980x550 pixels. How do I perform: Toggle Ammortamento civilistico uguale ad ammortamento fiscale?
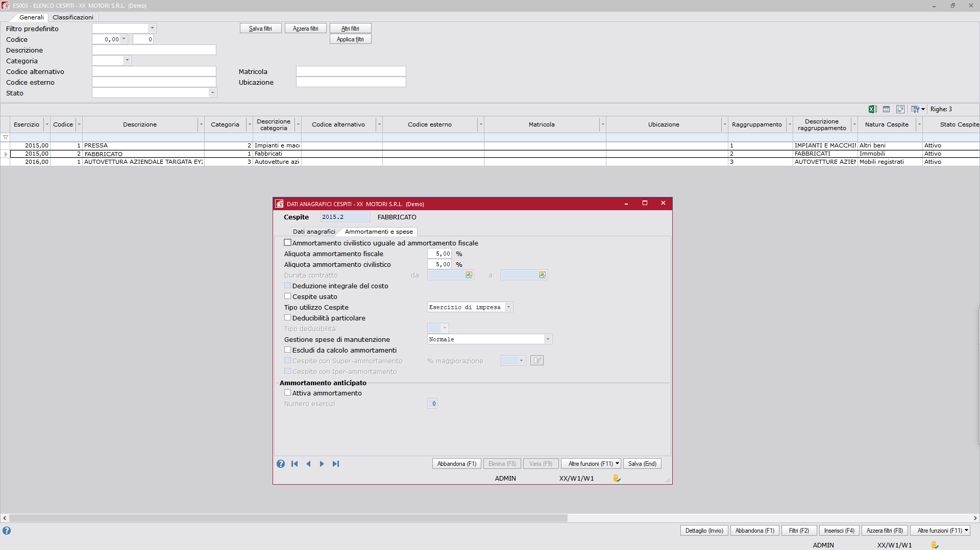point(288,243)
